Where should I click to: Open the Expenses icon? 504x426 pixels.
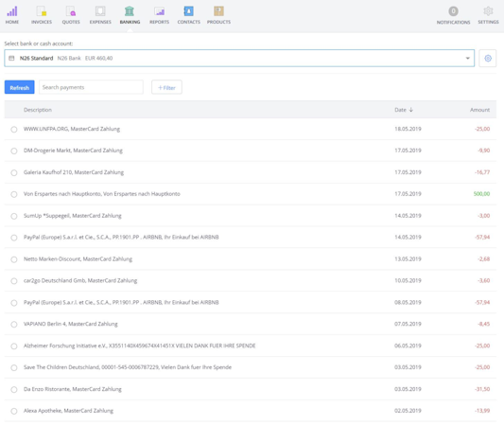(100, 11)
